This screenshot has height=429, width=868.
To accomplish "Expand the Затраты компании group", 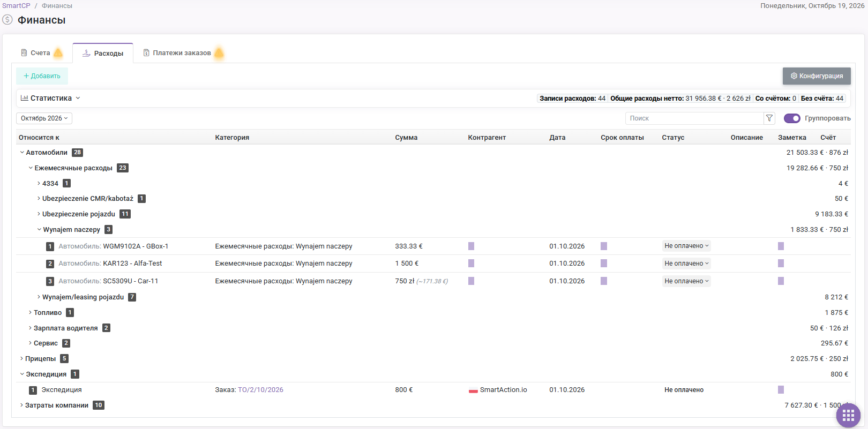I will click(21, 405).
